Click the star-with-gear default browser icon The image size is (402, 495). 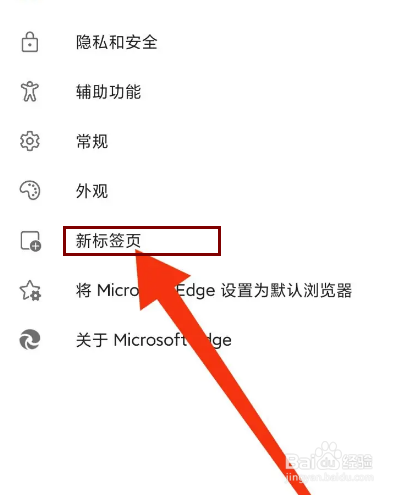click(x=30, y=290)
